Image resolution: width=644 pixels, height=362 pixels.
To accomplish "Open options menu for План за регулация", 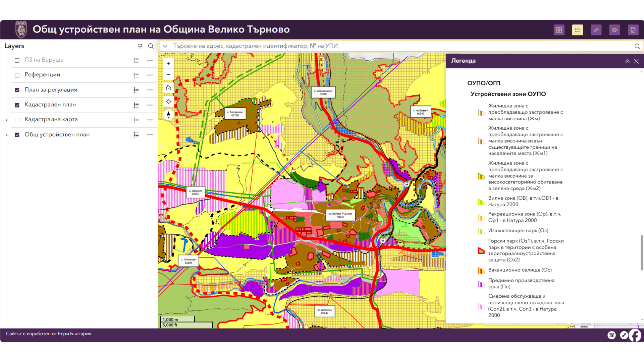I will (x=150, y=90).
